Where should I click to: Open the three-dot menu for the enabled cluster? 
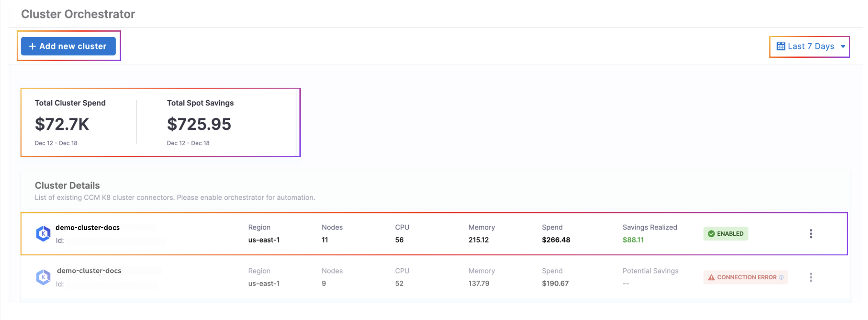point(810,234)
